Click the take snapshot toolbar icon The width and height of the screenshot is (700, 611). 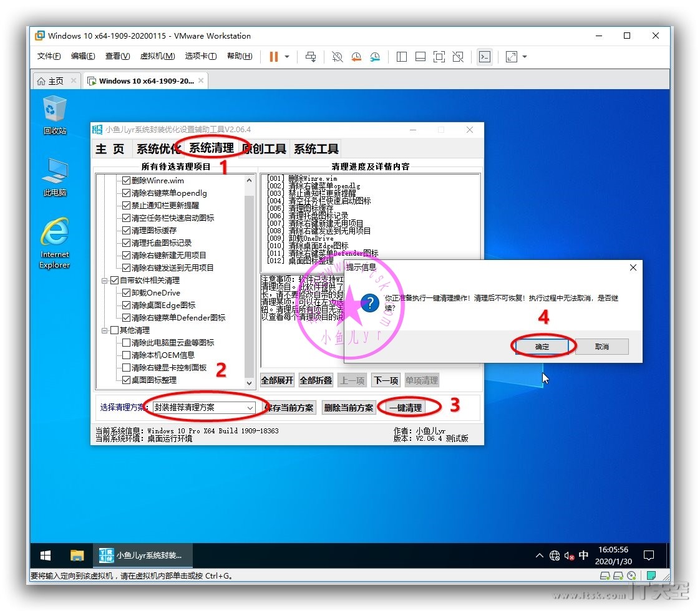point(338,57)
